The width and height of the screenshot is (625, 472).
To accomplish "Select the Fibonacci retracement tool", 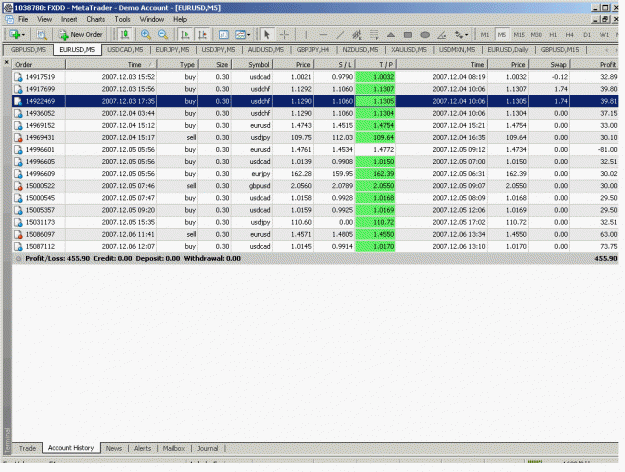I will tap(374, 35).
